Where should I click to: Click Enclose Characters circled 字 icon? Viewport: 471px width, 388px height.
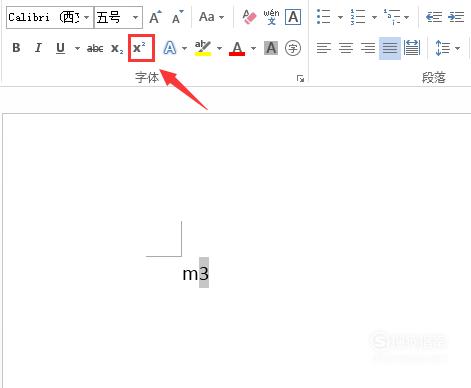(x=293, y=48)
